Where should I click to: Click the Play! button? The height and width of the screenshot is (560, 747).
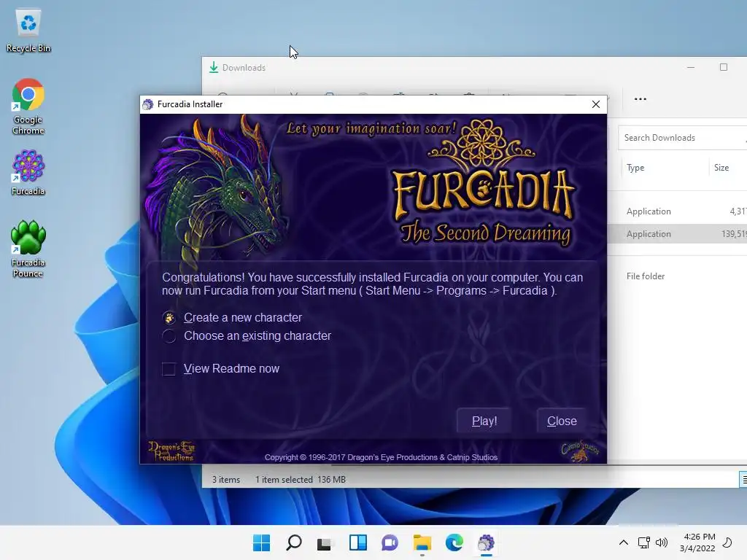(x=484, y=421)
